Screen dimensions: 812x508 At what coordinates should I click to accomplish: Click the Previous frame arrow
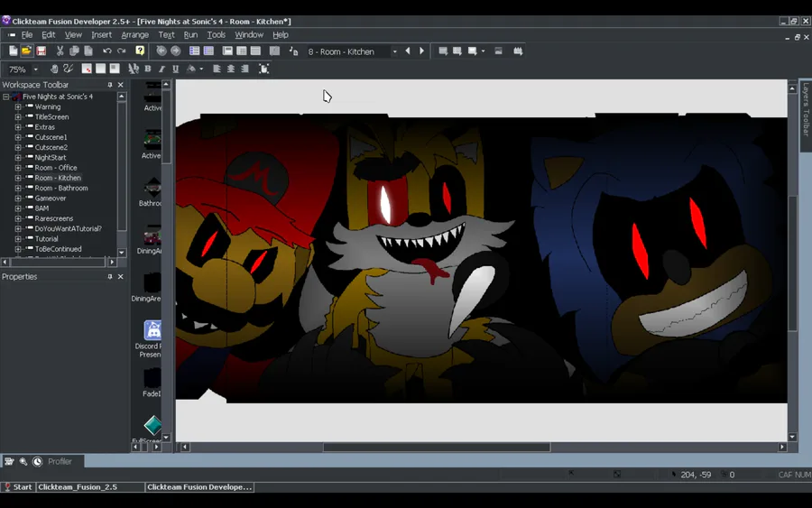coord(408,51)
